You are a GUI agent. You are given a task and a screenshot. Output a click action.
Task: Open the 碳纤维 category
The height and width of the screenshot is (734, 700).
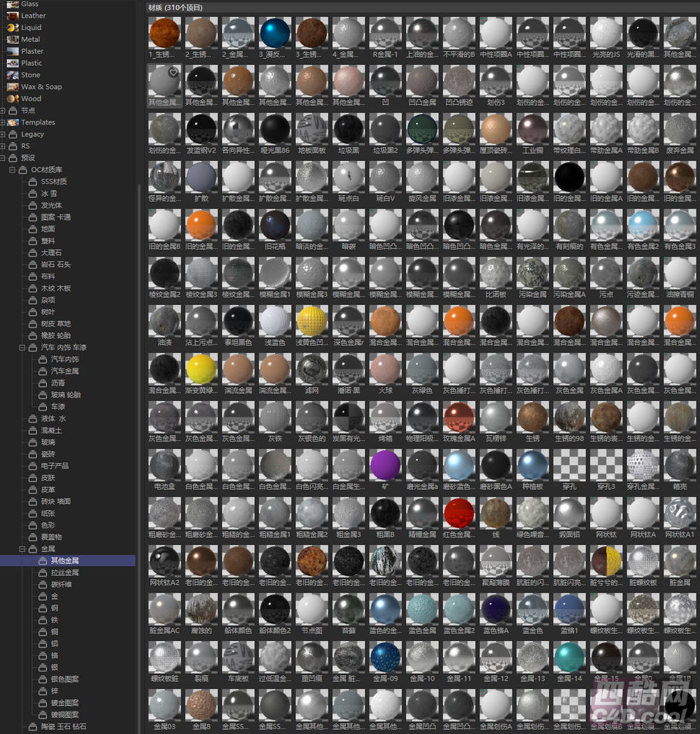point(61,584)
